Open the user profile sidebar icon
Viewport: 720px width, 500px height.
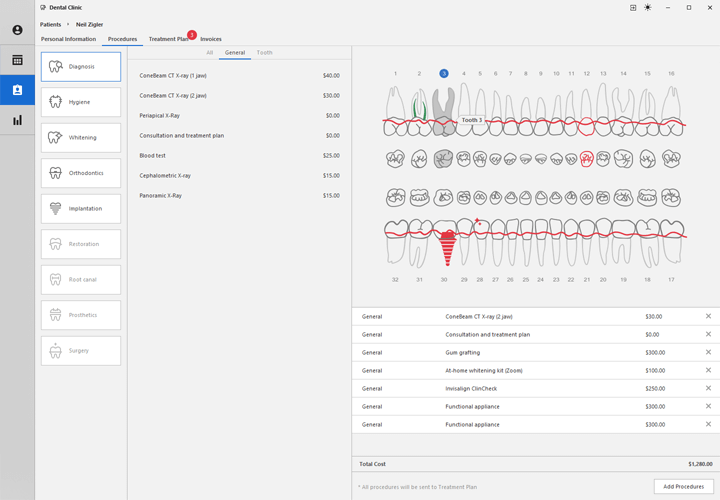tap(17, 30)
